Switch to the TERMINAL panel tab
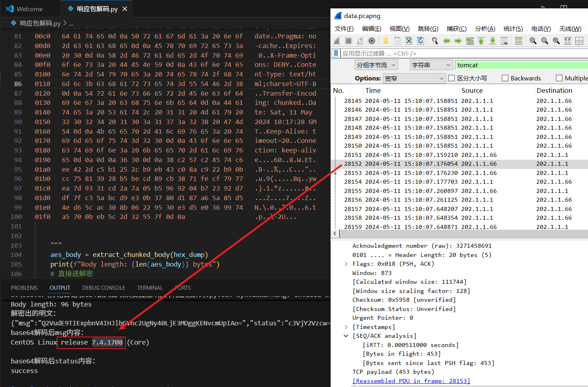This screenshot has width=588, height=387. click(150, 288)
